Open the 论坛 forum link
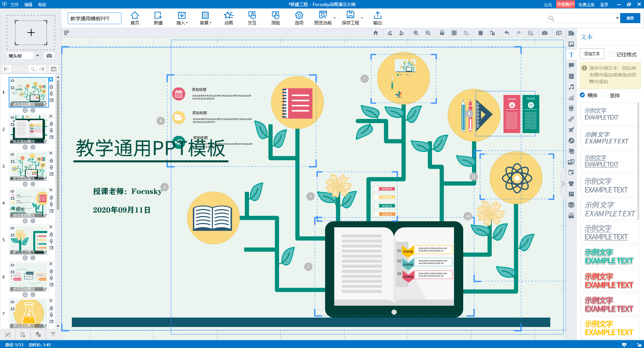 point(548,5)
